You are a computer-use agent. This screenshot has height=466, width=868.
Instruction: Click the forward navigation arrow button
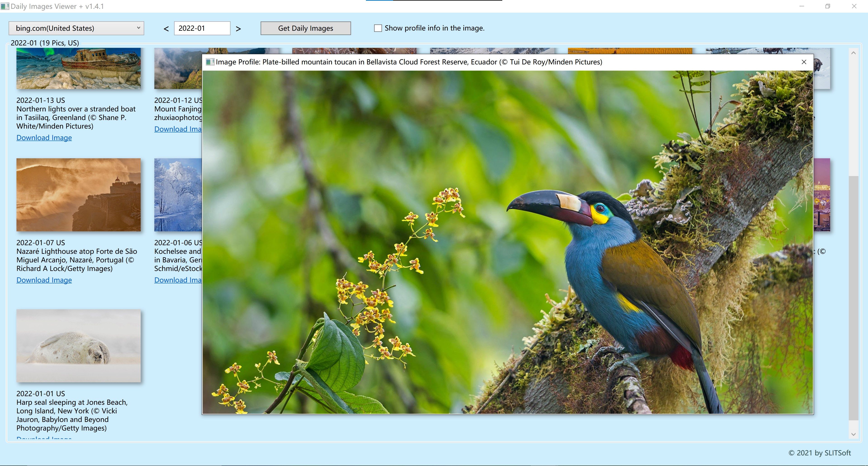click(239, 28)
